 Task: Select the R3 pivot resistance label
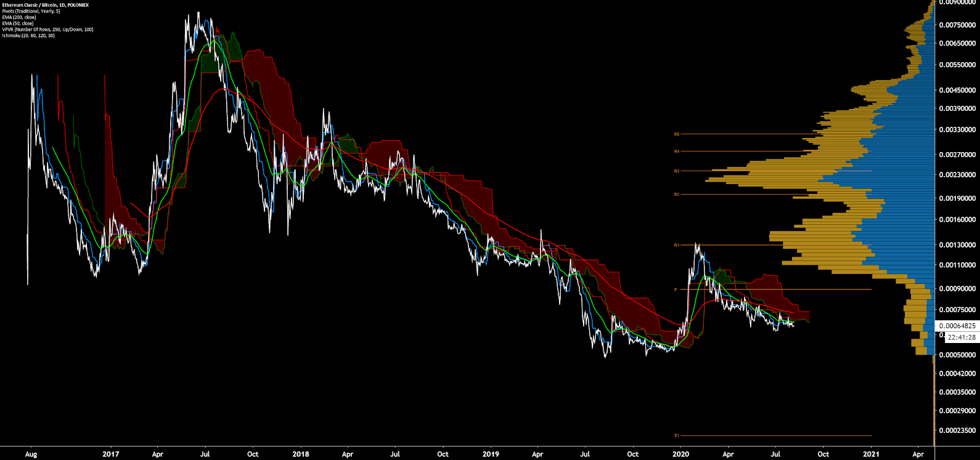click(677, 171)
